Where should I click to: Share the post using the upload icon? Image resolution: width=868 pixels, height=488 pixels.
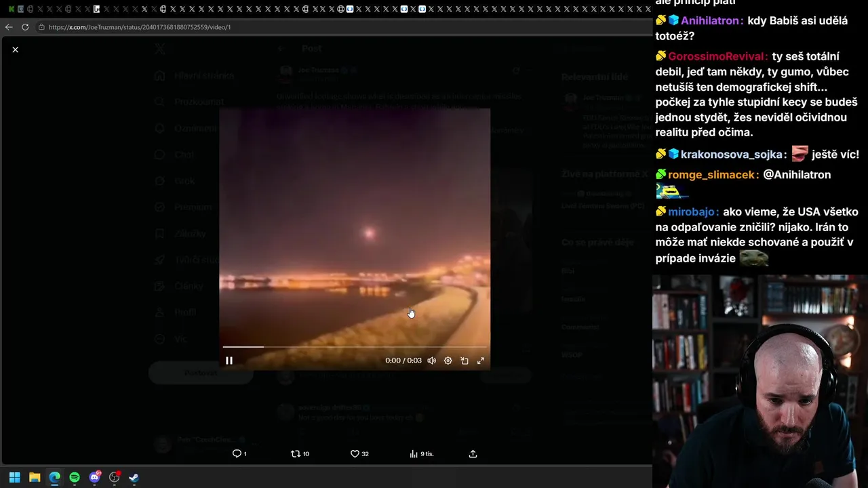tap(473, 454)
